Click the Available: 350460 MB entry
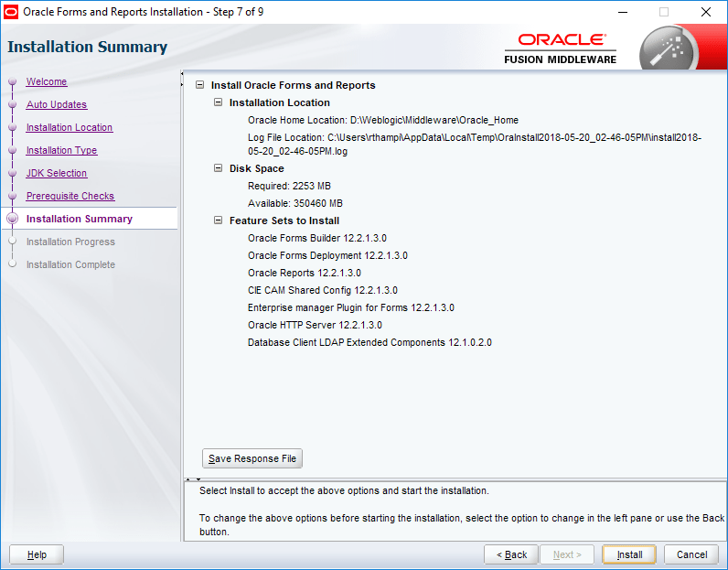The image size is (728, 570). click(295, 203)
